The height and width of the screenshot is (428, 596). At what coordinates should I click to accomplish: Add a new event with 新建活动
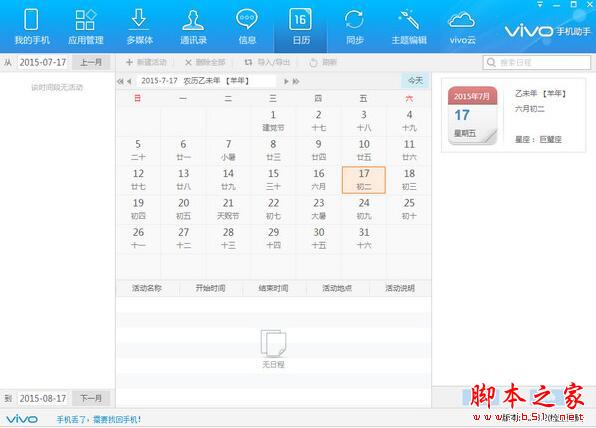(x=146, y=62)
